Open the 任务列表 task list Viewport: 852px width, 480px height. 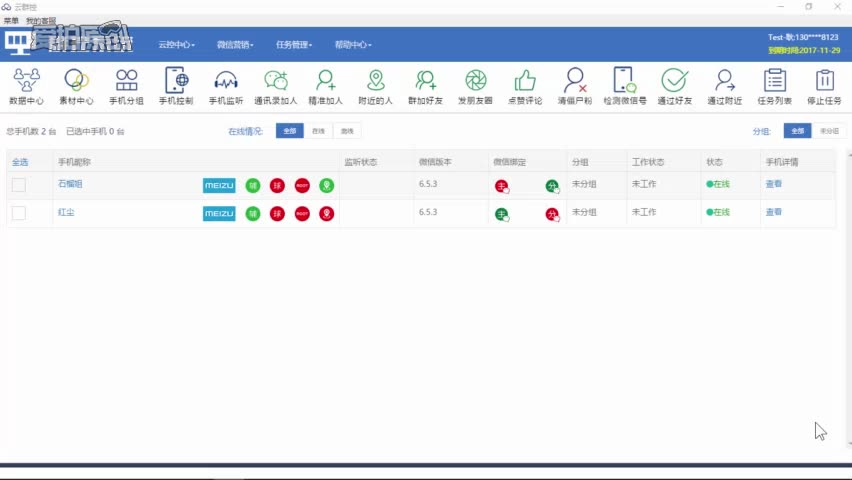(774, 86)
